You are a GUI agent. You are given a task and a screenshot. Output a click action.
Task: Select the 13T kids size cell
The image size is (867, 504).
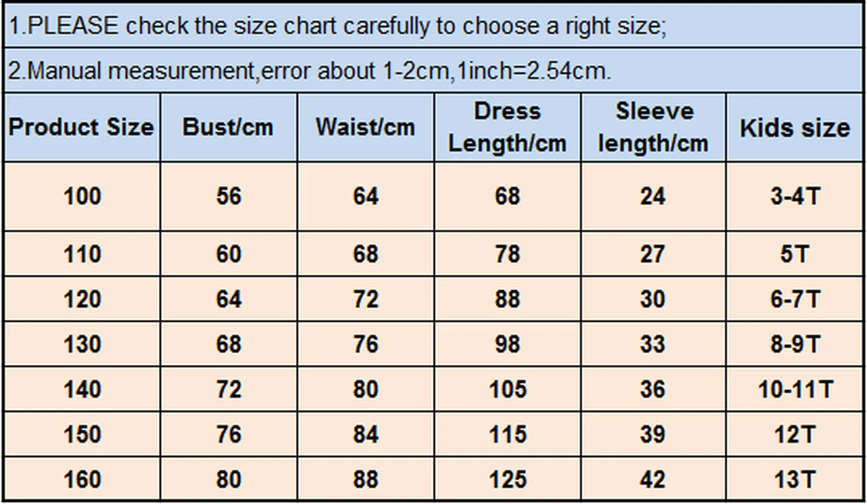pyautogui.click(x=794, y=479)
